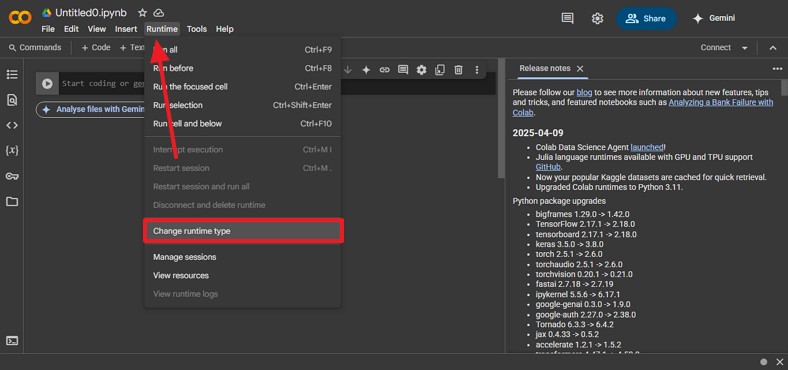The height and width of the screenshot is (370, 788).
Task: Open the secrets key sidebar icon
Action: point(12,176)
